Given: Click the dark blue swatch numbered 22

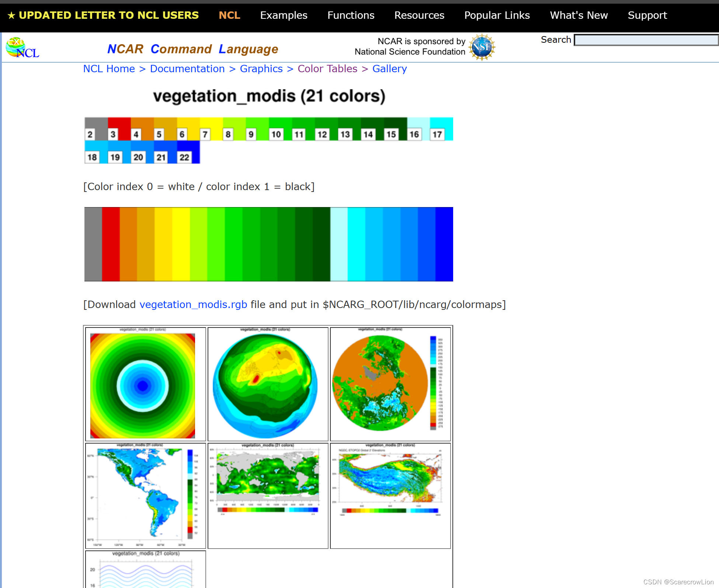Looking at the screenshot, I should 188,152.
